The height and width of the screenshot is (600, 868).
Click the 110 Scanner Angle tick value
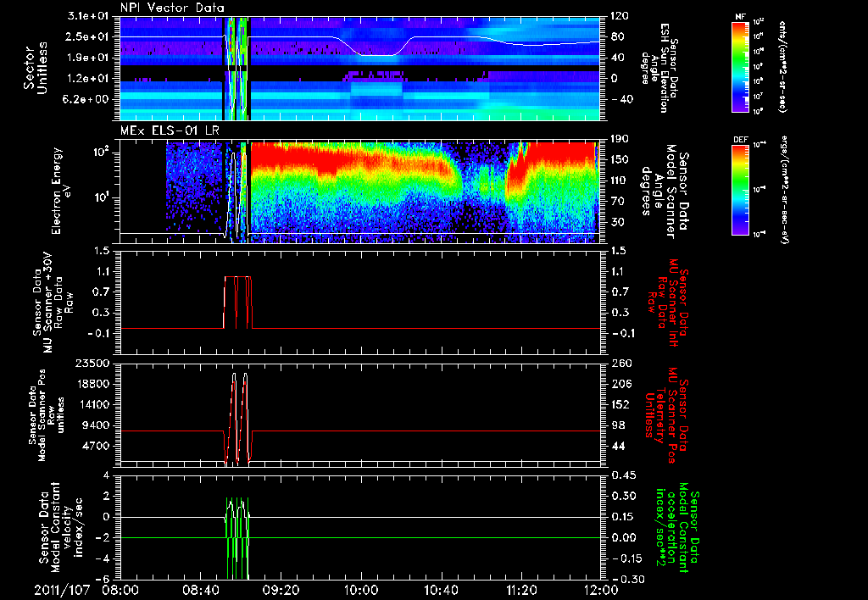620,181
